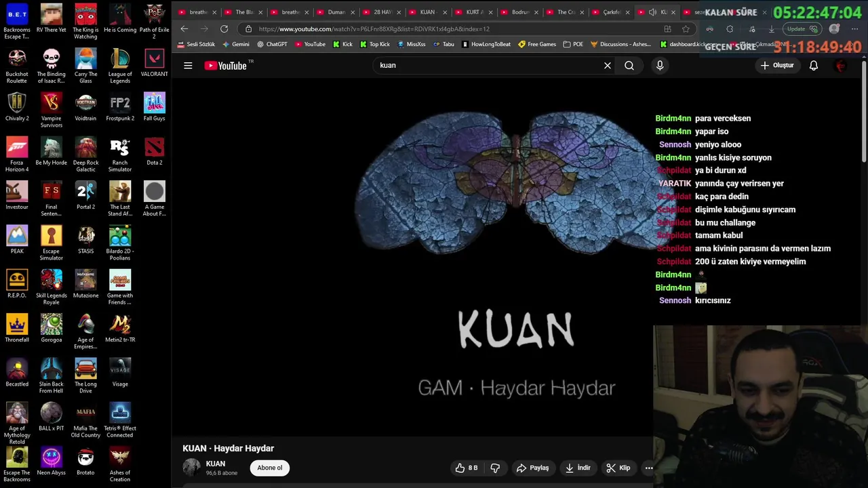The height and width of the screenshot is (488, 868).
Task: Open YouTube notifications bell
Action: point(814,65)
